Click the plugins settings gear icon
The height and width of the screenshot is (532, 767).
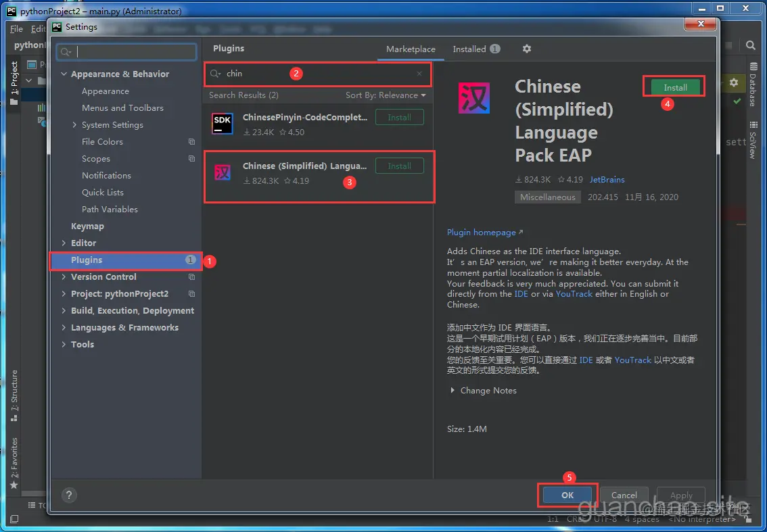point(526,49)
